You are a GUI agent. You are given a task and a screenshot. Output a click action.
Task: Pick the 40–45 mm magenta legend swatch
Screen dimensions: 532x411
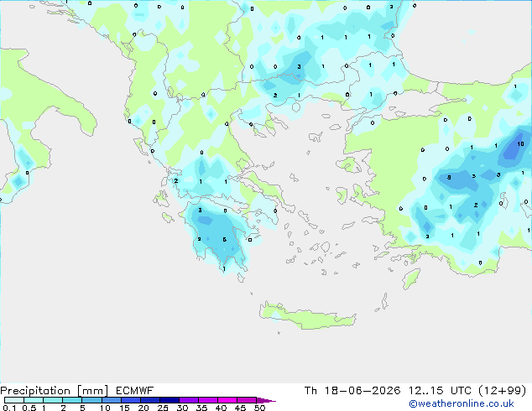pos(227,400)
